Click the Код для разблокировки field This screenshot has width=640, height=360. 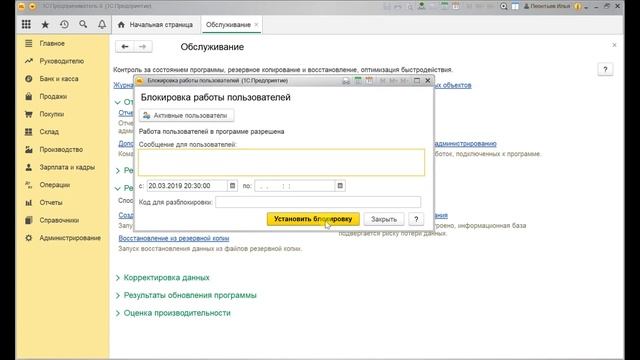tap(318, 202)
